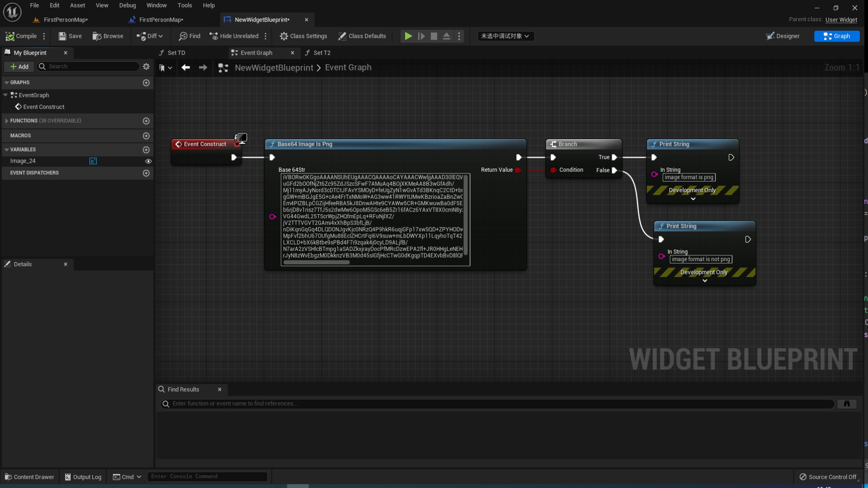Image resolution: width=868 pixels, height=488 pixels.
Task: Open the Content Drawer
Action: [29, 477]
